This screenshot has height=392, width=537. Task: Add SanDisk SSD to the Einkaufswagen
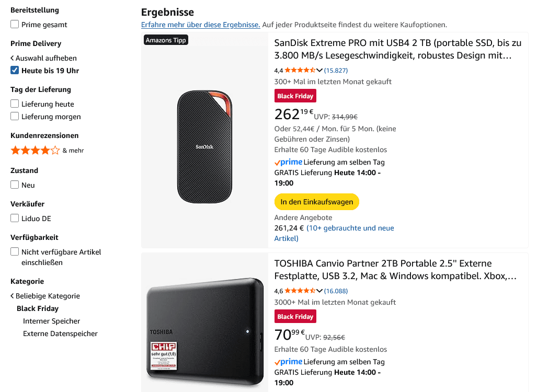click(x=316, y=202)
